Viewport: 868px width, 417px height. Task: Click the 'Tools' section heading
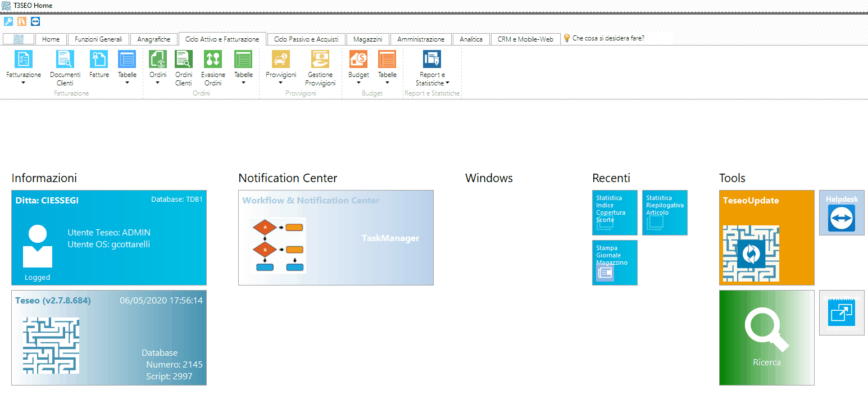[732, 178]
